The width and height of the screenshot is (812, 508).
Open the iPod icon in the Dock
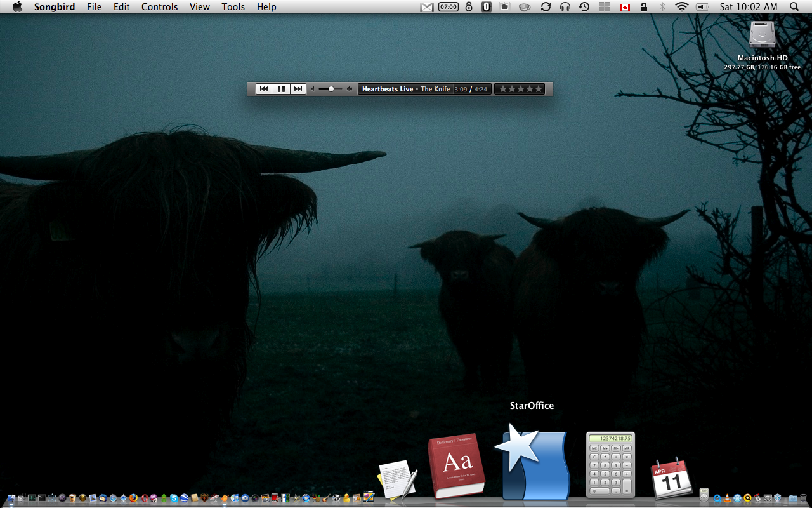point(704,495)
